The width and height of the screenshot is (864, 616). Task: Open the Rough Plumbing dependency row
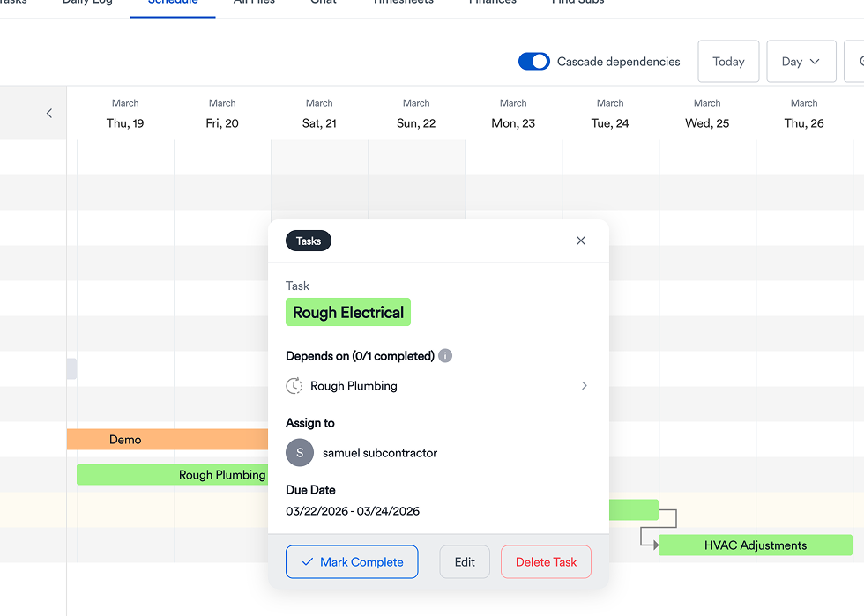pyautogui.click(x=438, y=386)
